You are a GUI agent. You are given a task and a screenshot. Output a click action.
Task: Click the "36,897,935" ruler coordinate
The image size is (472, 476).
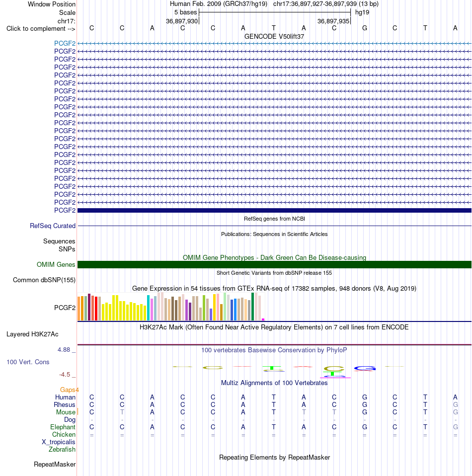click(x=333, y=21)
